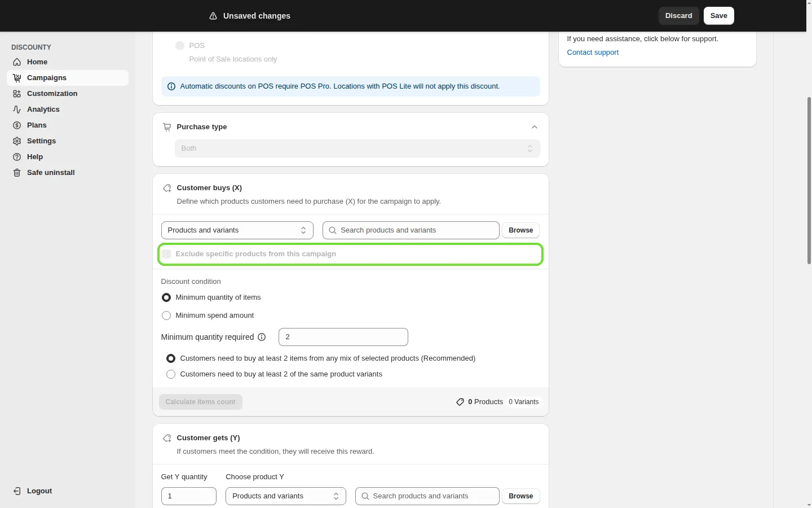
Task: Click the tag icon beside 0 Products
Action: [460, 402]
